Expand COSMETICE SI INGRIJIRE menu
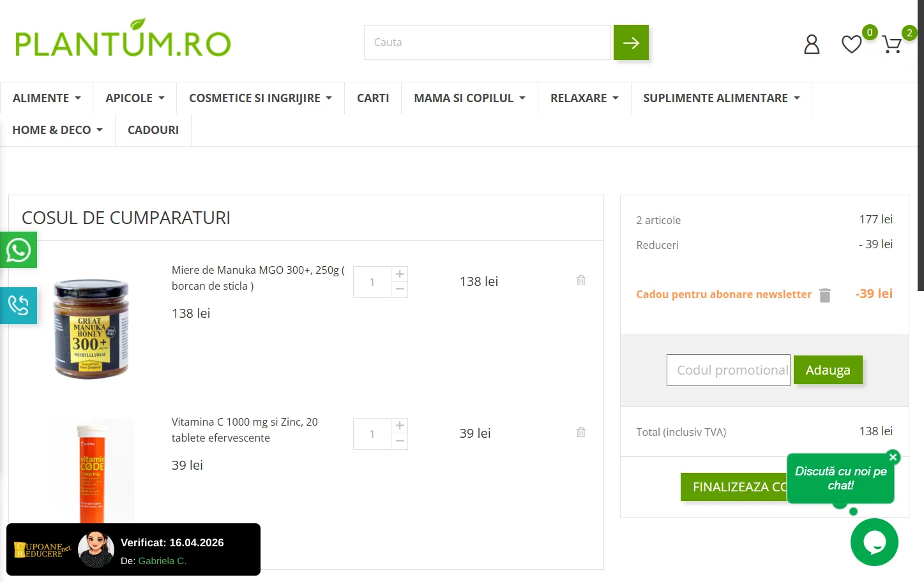The width and height of the screenshot is (924, 582). (x=260, y=98)
